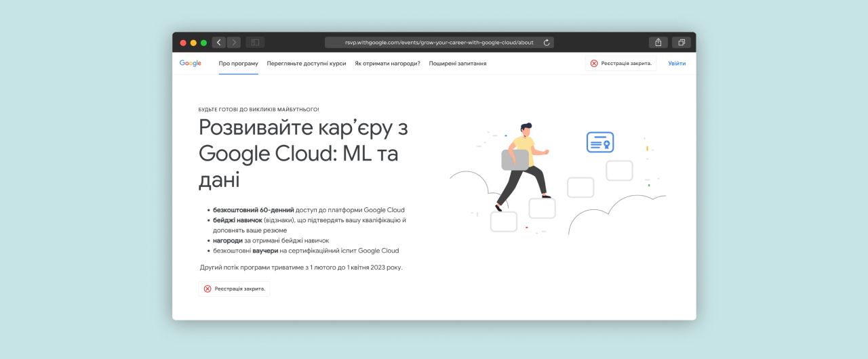Click the rsvp.withgoogle.com address bar
Image resolution: width=868 pixels, height=359 pixels.
[435, 43]
